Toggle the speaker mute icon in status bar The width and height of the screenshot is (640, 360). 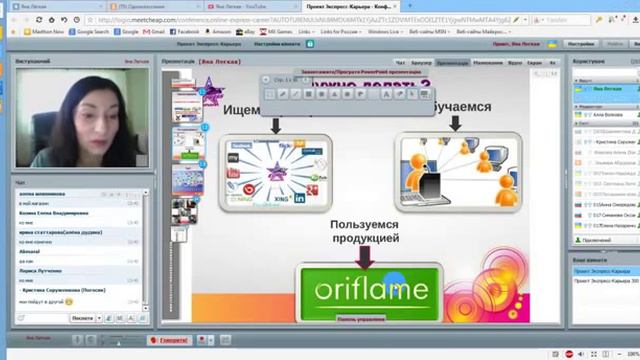coord(581,354)
